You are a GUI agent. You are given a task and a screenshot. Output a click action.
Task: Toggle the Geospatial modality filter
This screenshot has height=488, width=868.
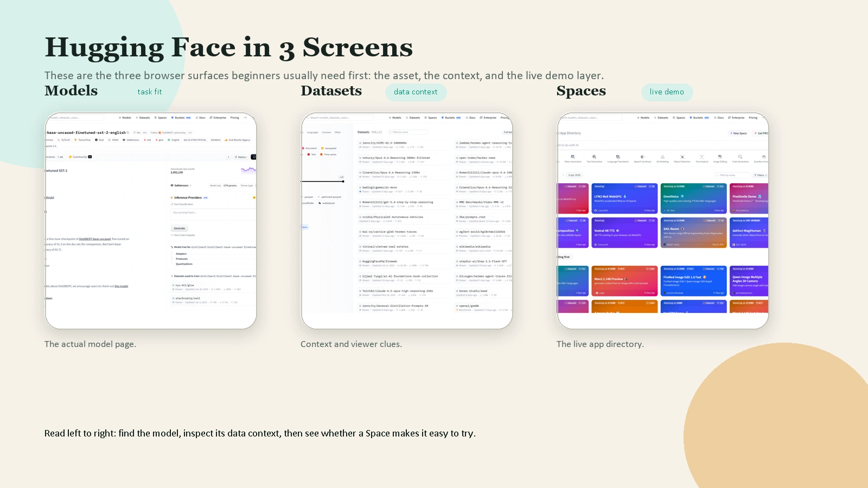point(329,148)
